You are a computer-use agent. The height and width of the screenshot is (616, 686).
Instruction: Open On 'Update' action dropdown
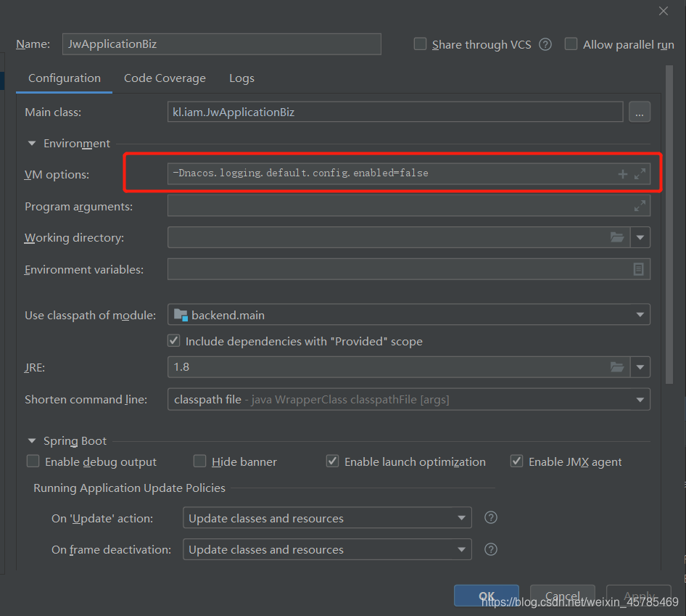coord(461,518)
